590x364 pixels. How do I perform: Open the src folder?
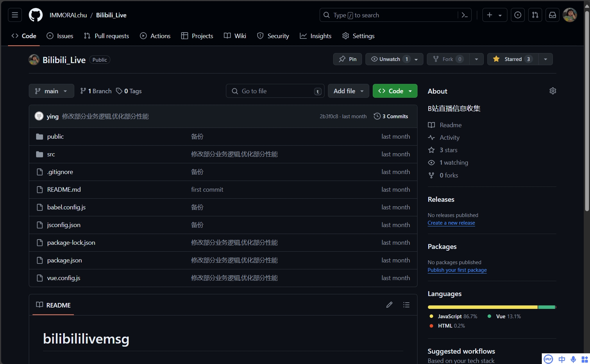click(x=51, y=154)
